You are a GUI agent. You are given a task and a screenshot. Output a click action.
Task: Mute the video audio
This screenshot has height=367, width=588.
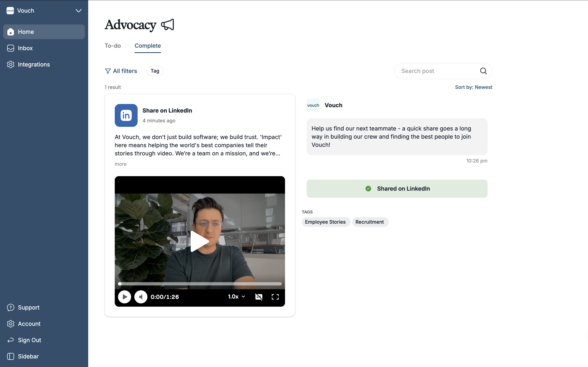(x=141, y=297)
